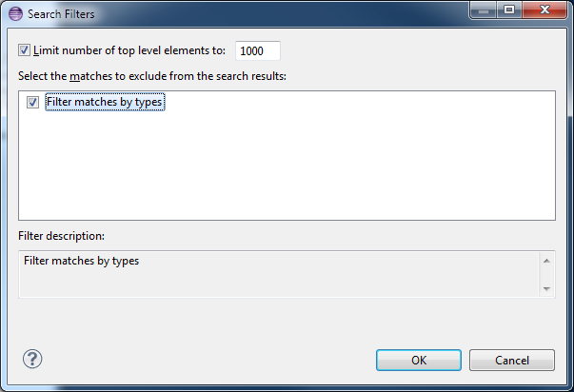Toggle the Limit number of top level elements checkbox
This screenshot has height=392, width=574.
click(x=24, y=50)
